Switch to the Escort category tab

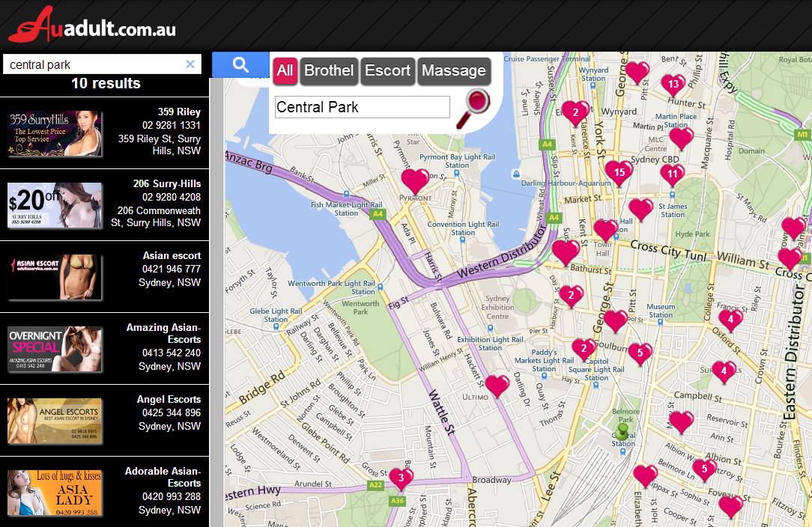click(387, 71)
